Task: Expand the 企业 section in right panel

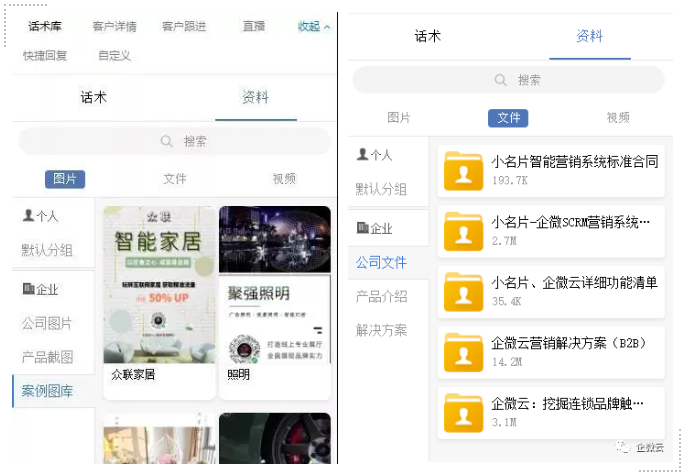Action: pyautogui.click(x=375, y=229)
